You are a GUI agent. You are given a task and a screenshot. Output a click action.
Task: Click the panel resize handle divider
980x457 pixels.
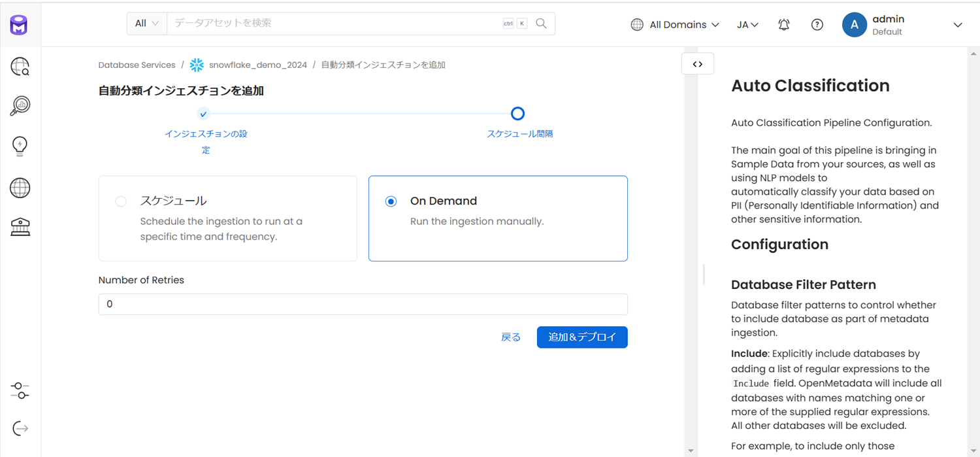(704, 275)
